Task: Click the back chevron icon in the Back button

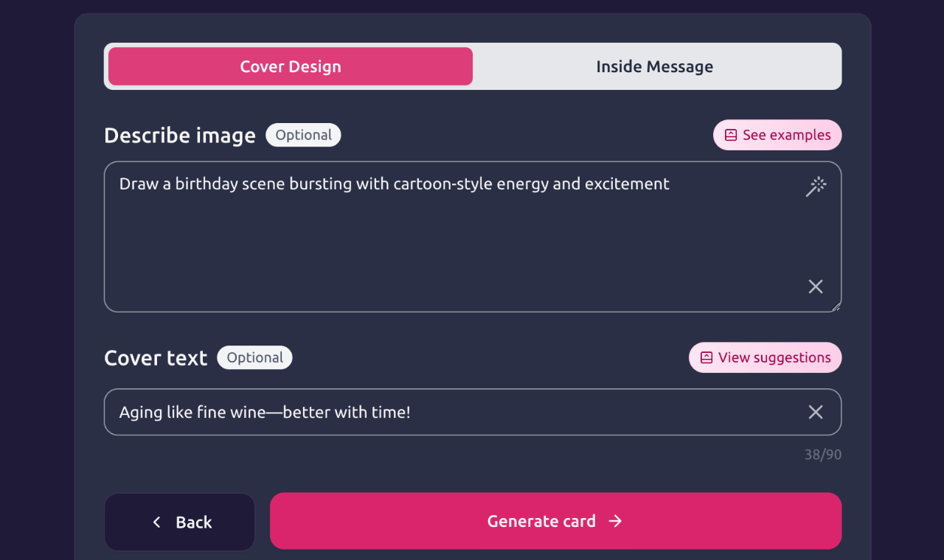Action: 156,521
